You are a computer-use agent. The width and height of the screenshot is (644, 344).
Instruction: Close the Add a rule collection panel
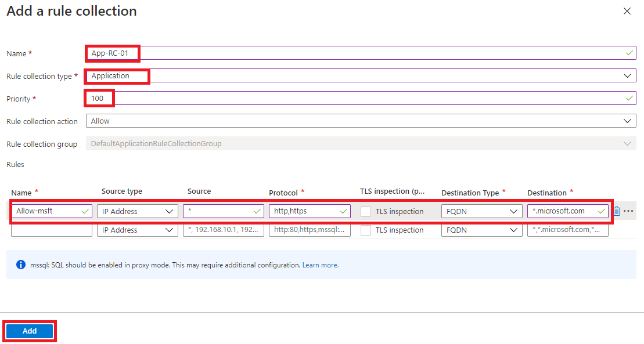click(626, 11)
